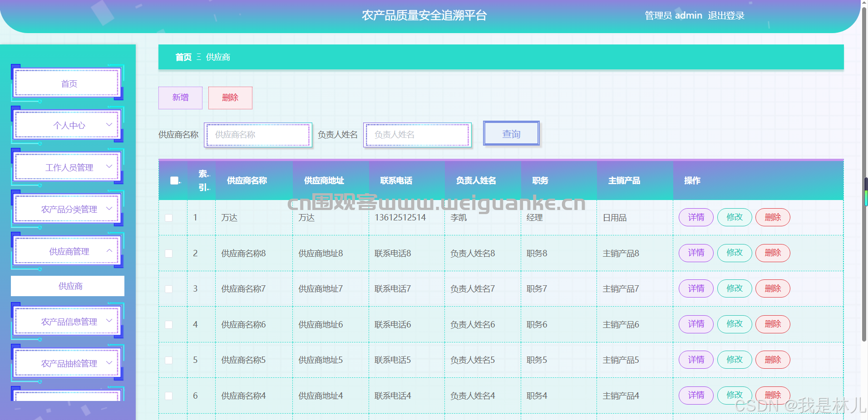Select the 供应商 submenu item
The width and height of the screenshot is (868, 420).
[x=68, y=286]
